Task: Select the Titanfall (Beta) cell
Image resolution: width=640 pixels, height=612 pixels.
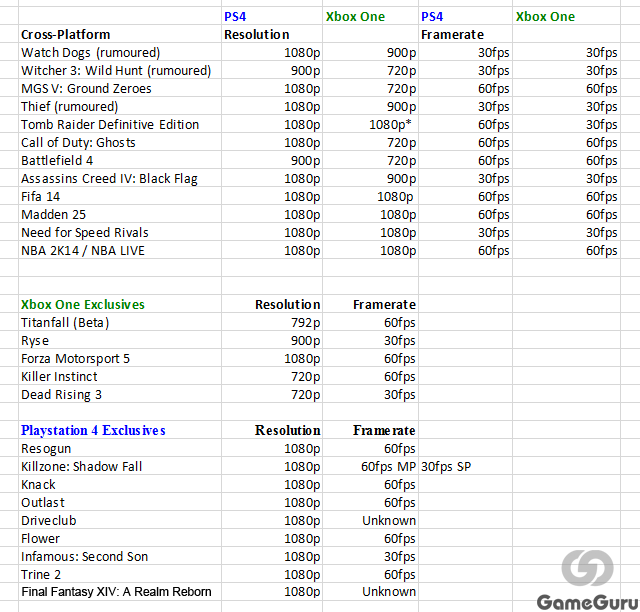Action: [120, 322]
